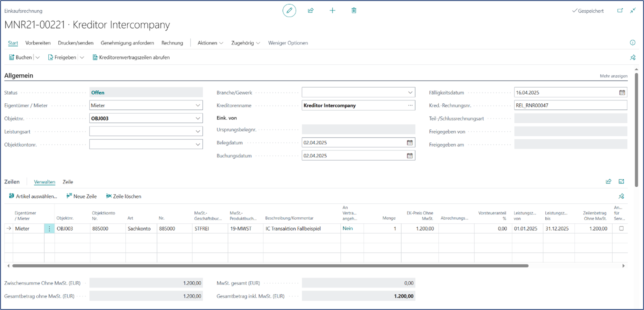Open calendar picker for Fälligkeitsdatum

[622, 93]
